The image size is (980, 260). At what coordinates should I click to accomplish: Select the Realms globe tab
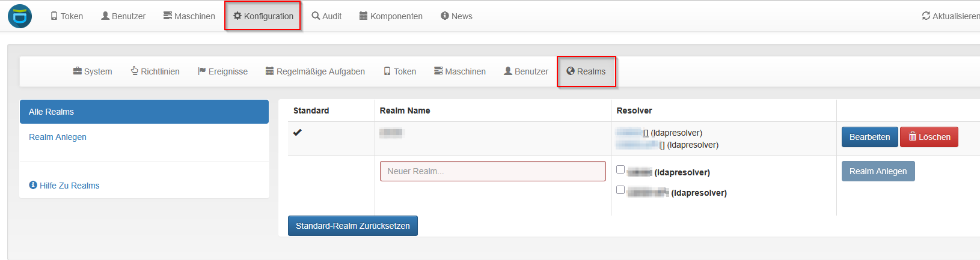point(586,71)
